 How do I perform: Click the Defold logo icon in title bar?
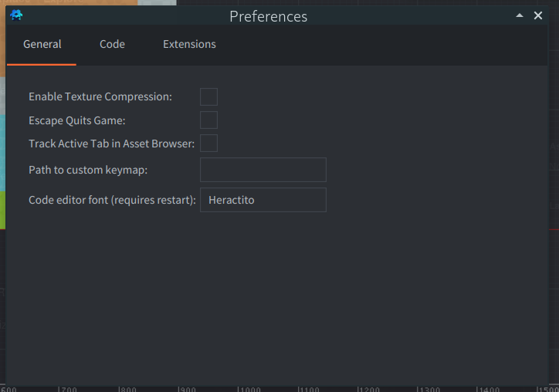[16, 15]
